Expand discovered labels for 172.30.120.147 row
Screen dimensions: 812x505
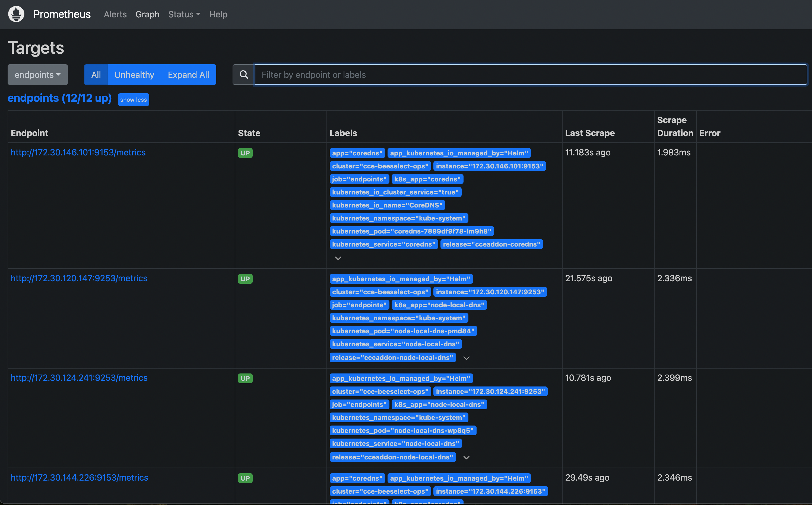[467, 358]
